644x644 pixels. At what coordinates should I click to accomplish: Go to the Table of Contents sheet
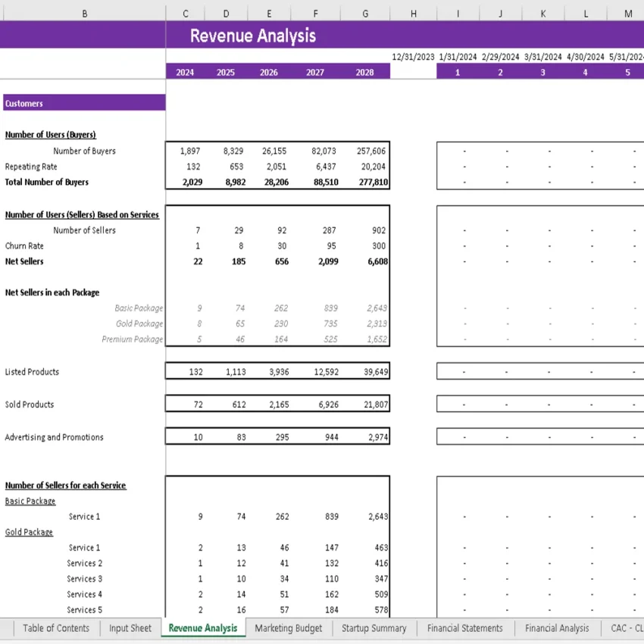pyautogui.click(x=55, y=628)
